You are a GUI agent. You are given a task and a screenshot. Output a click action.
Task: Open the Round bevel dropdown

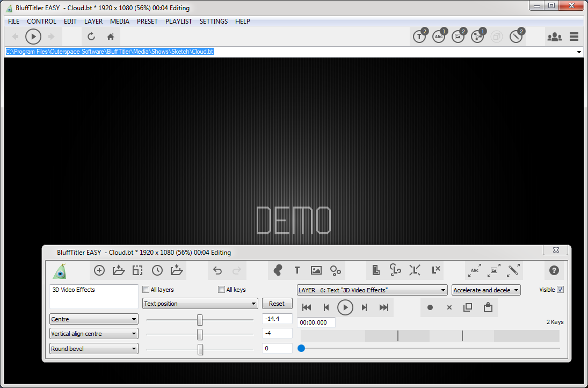point(94,349)
